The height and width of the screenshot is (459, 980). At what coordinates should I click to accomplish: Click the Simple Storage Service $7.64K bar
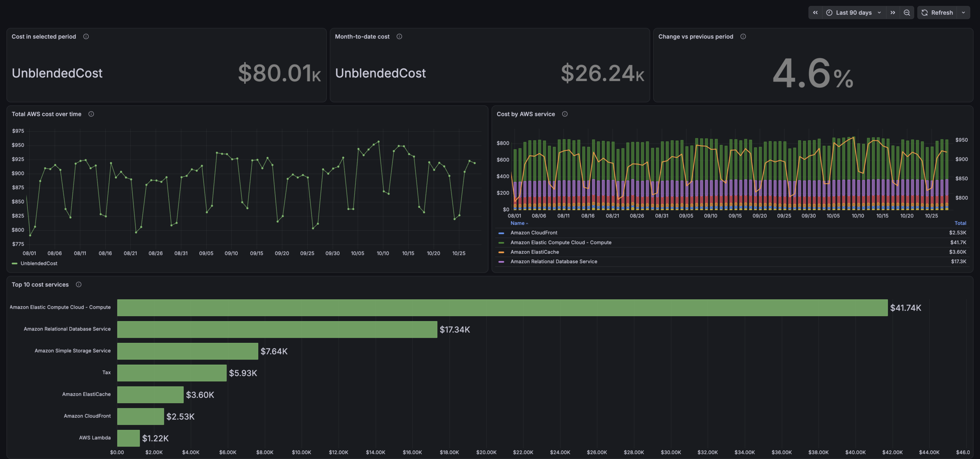click(187, 351)
